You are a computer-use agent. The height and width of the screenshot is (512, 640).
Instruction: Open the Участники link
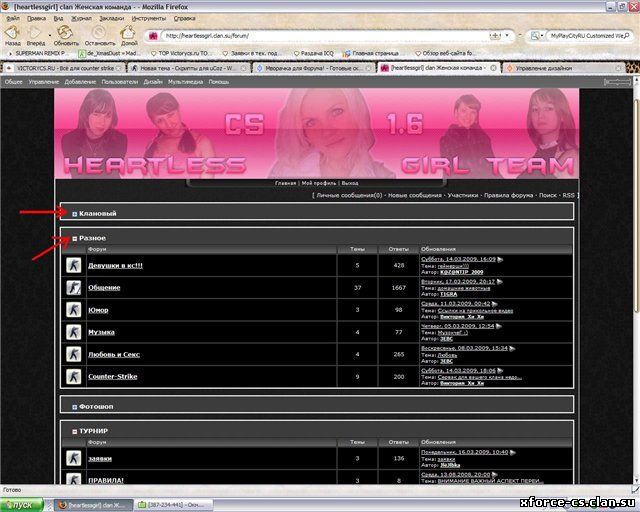462,196
